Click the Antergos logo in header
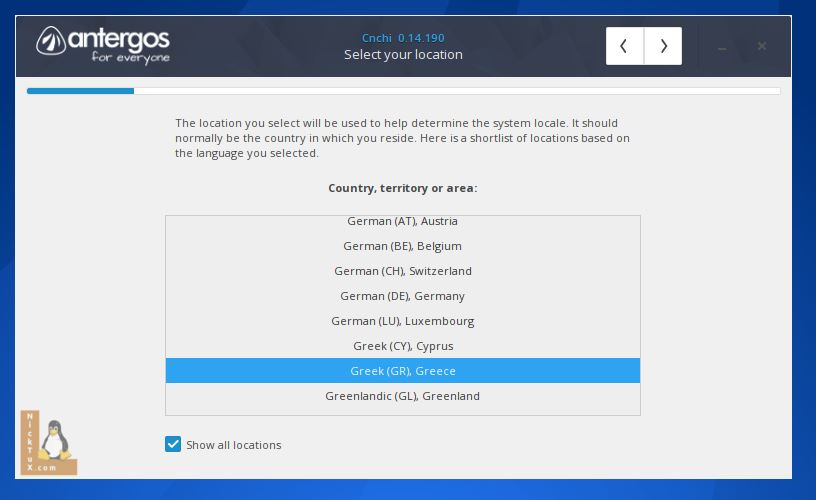This screenshot has height=500, width=816. click(x=104, y=44)
